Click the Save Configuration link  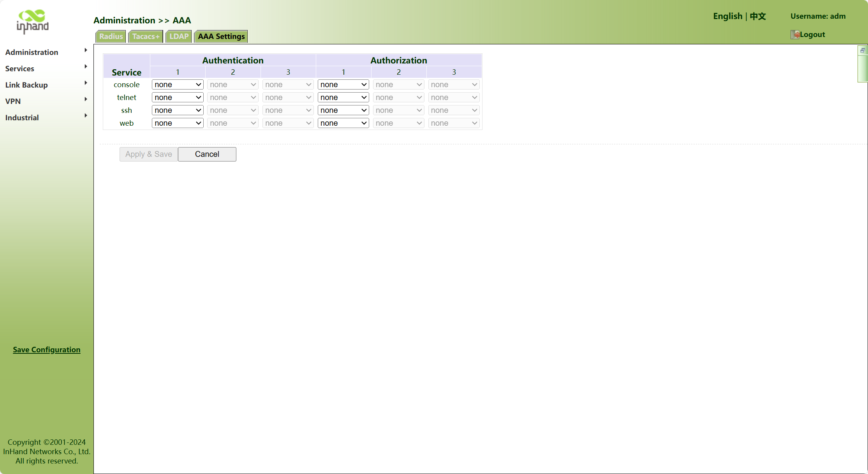[47, 349]
